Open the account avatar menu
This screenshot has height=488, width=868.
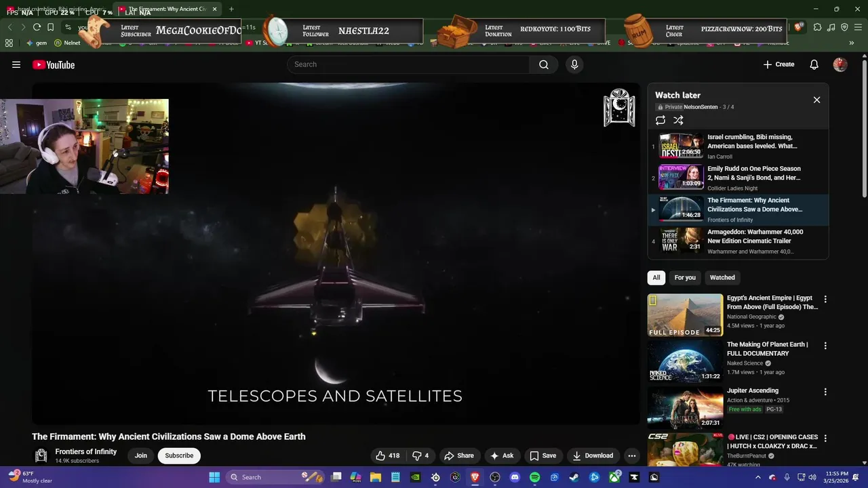840,64
